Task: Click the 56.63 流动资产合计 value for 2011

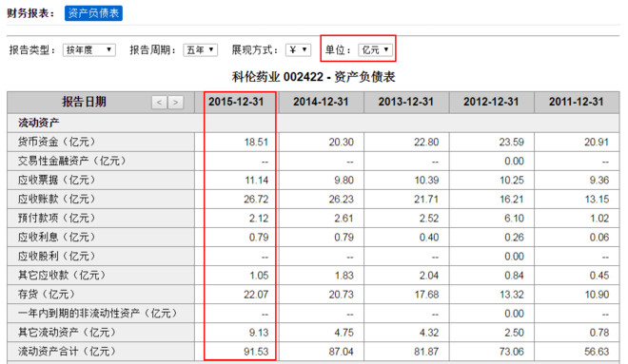Action: coord(597,352)
